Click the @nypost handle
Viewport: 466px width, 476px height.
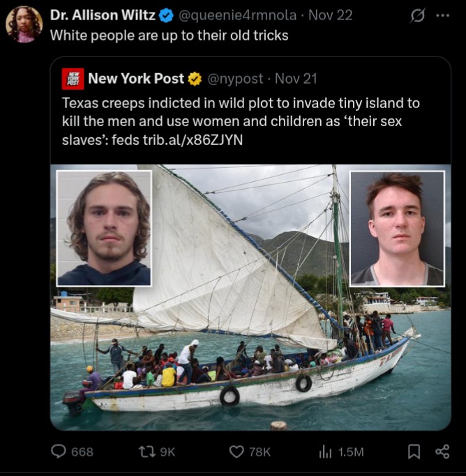click(235, 79)
